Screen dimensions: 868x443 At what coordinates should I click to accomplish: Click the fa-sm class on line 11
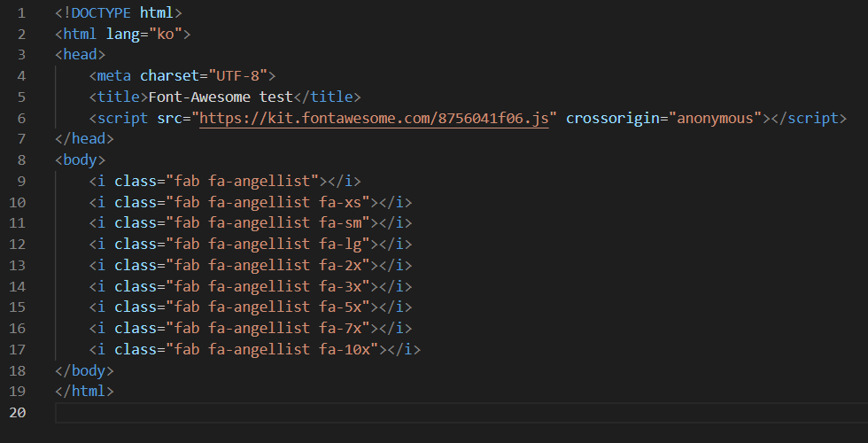point(340,222)
